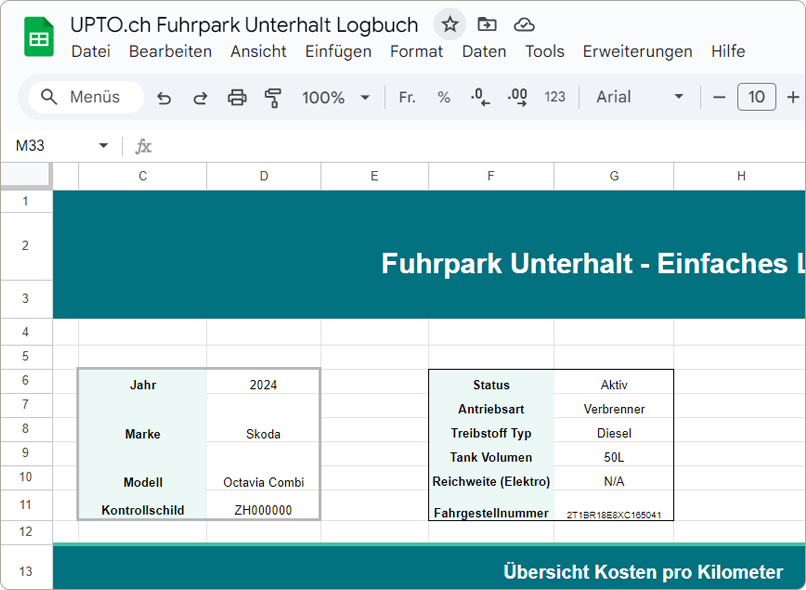Open the Tools menu
The height and width of the screenshot is (590, 806).
[x=544, y=51]
